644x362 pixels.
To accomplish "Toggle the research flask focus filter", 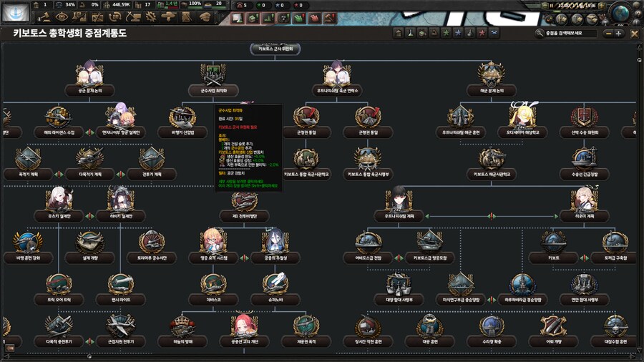I will point(412,33).
